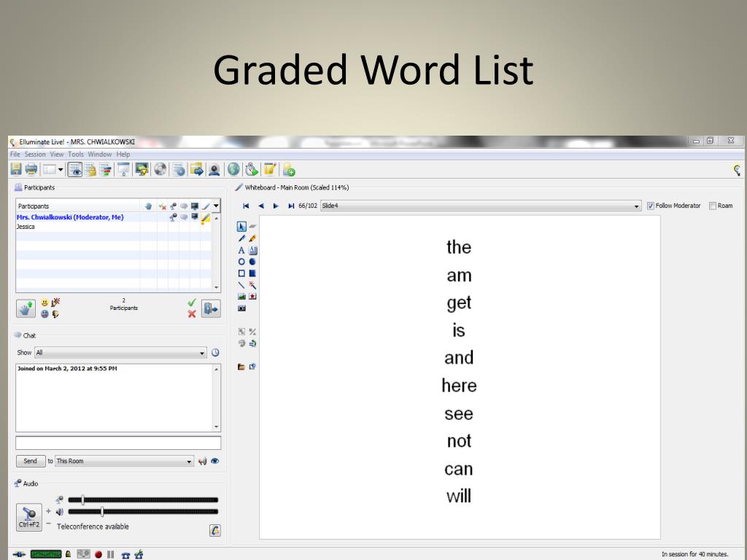Open the 'This Room' recipient dropdown

coord(124,461)
